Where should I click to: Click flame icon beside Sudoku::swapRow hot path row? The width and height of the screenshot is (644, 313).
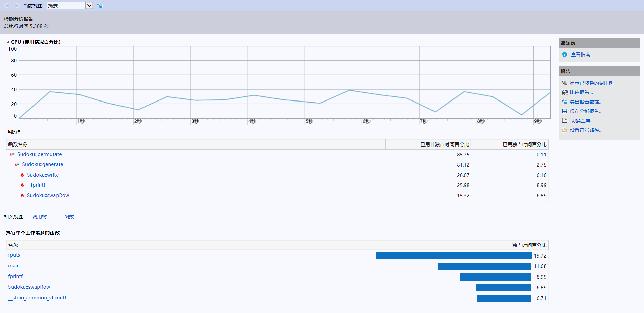(x=22, y=195)
